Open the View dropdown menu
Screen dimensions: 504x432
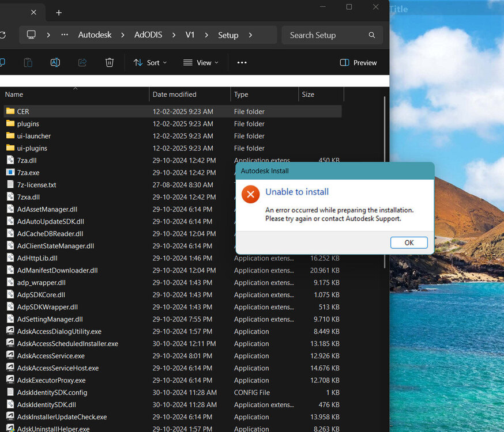coord(201,63)
